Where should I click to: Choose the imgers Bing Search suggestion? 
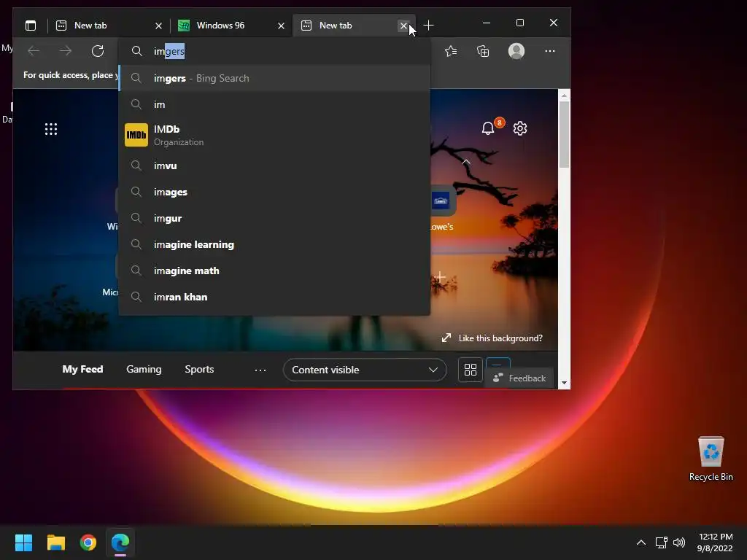point(274,78)
